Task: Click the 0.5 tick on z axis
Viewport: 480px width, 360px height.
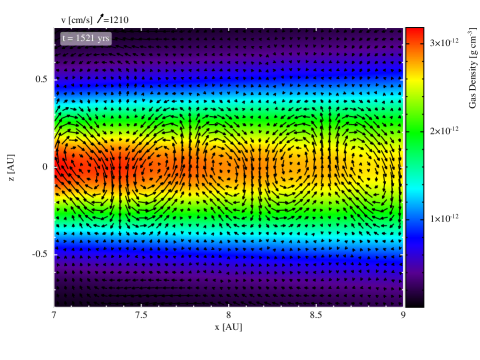Action: (41, 79)
